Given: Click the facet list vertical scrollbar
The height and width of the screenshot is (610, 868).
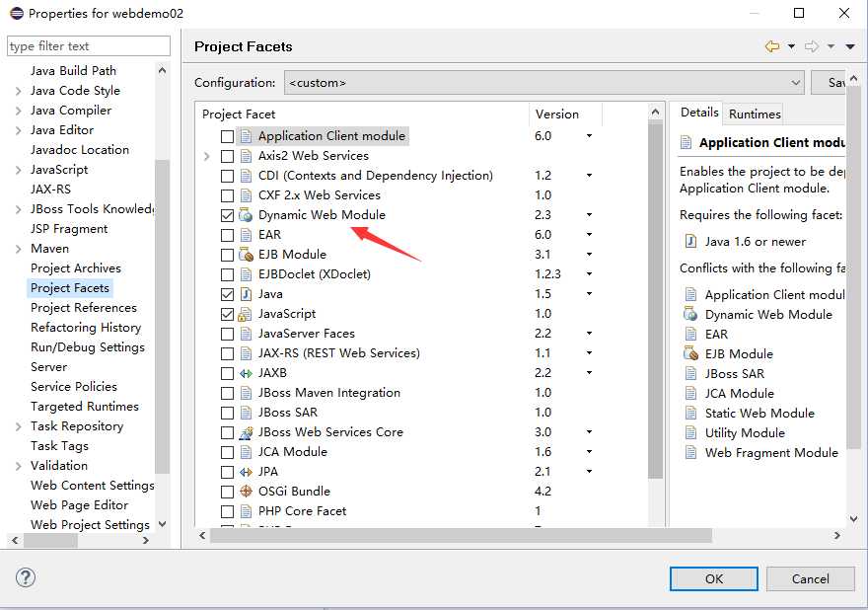Looking at the screenshot, I should coord(655,299).
